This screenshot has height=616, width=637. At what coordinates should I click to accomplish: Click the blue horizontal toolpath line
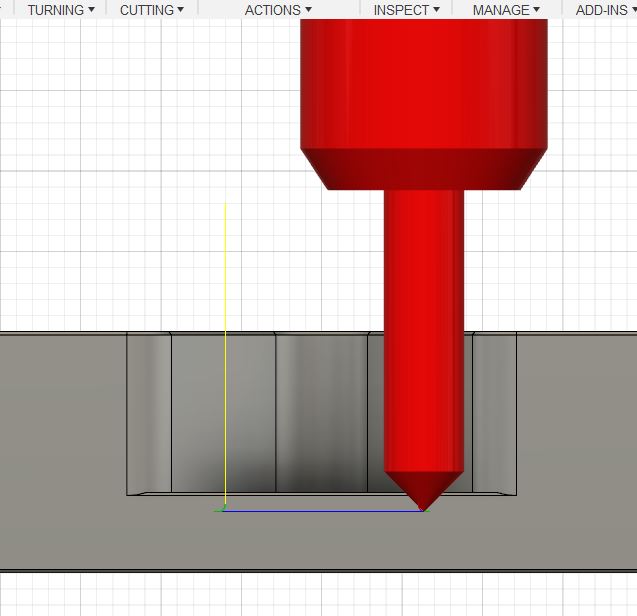pos(320,511)
